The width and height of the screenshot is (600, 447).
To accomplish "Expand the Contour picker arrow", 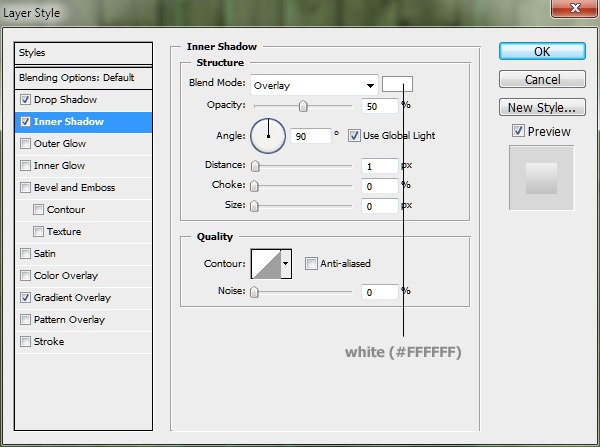I will pyautogui.click(x=286, y=264).
